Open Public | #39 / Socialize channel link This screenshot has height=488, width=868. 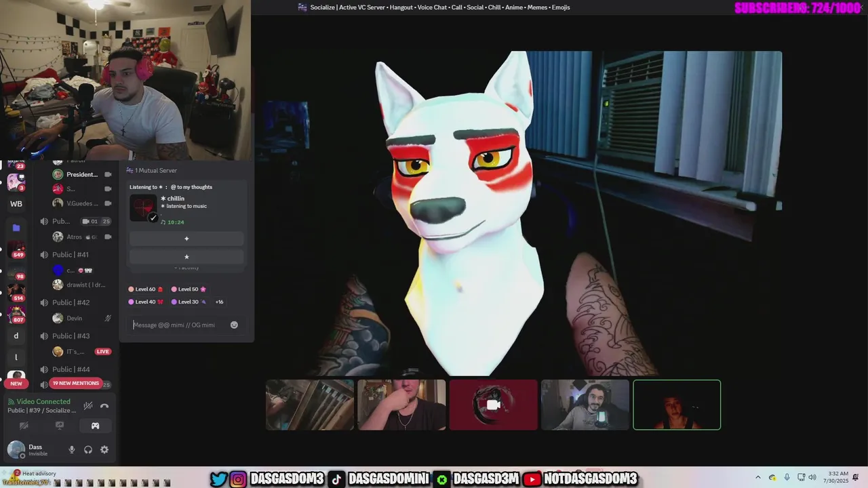pyautogui.click(x=41, y=410)
